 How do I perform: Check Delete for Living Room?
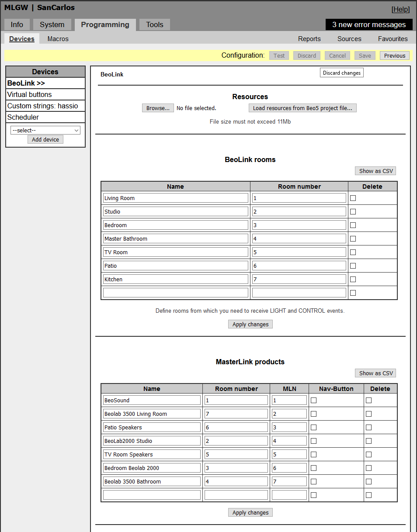coord(353,198)
